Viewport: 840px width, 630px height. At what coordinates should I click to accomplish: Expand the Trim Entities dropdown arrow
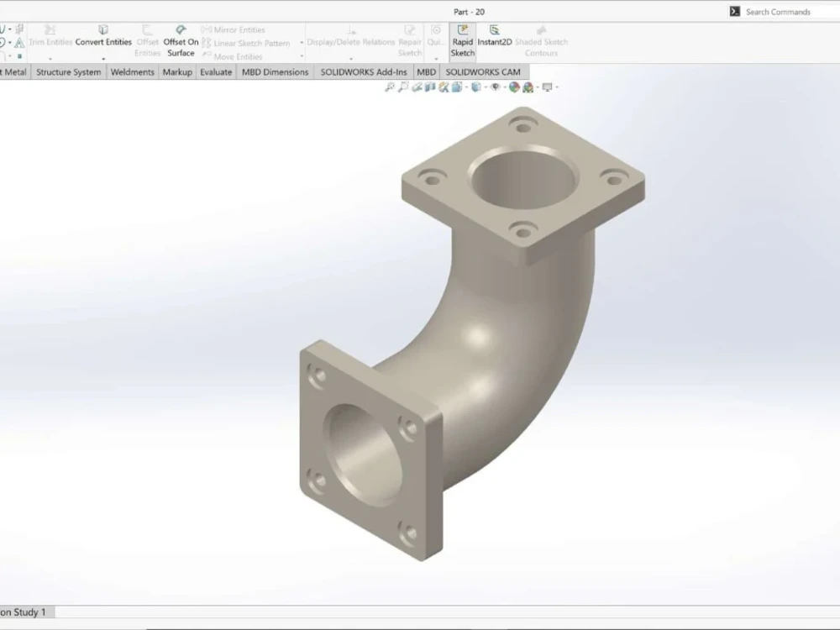pyautogui.click(x=50, y=59)
